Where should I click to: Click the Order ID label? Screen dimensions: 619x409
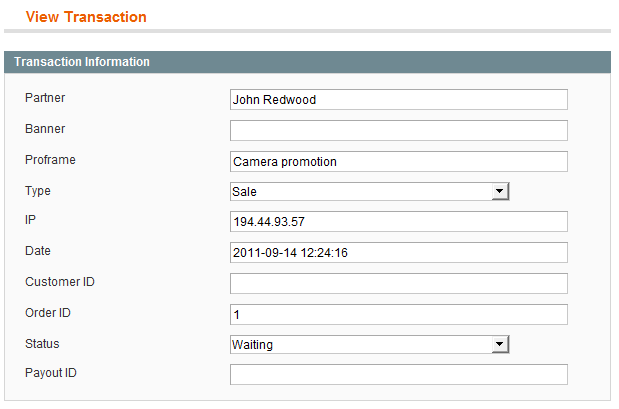coord(48,313)
